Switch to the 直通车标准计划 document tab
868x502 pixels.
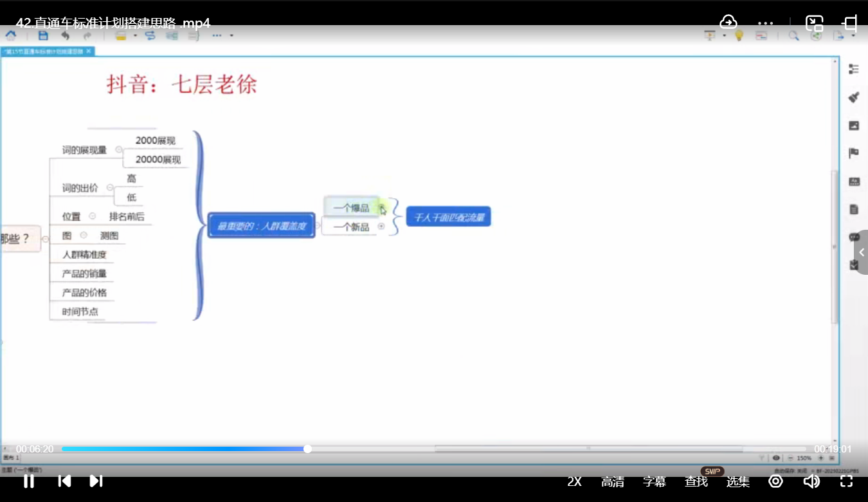(x=45, y=50)
